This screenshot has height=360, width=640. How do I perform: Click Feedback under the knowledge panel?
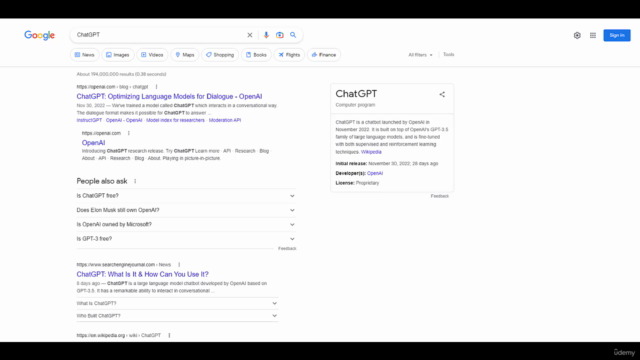440,196
